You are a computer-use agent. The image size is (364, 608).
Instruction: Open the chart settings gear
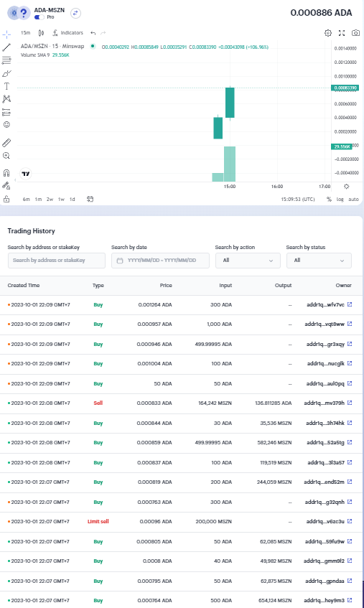coord(328,33)
